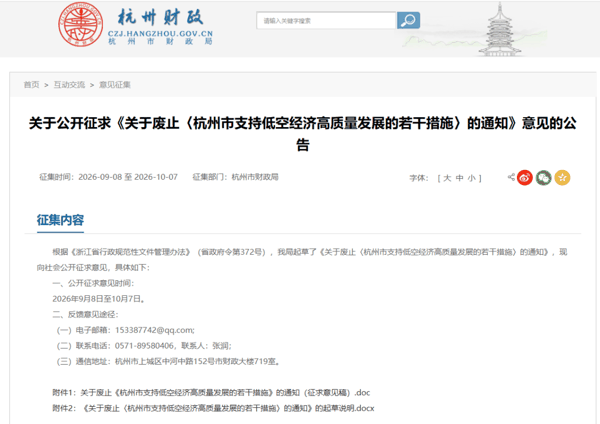This screenshot has width=600, height=424.
Task: Click the email address 153387742@qq.com
Action: click(155, 330)
